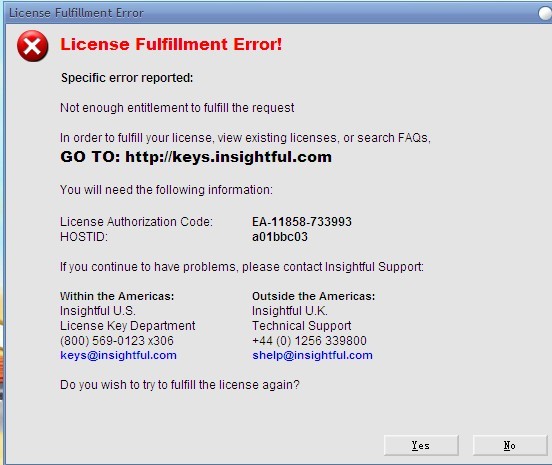This screenshot has height=465, width=552.
Task: Click the US phone number (800) 569-0123 x306
Action: 117,340
